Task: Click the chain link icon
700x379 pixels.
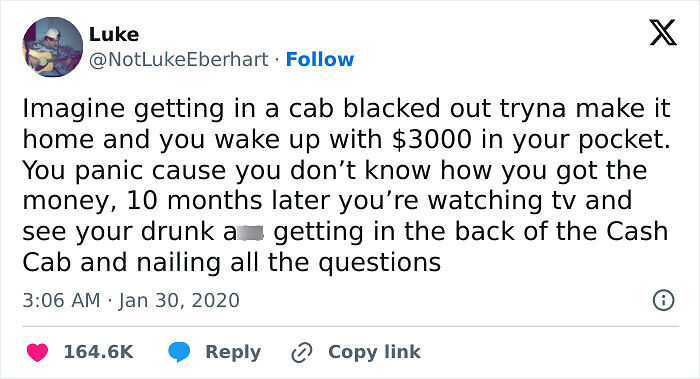Action: coord(302,353)
